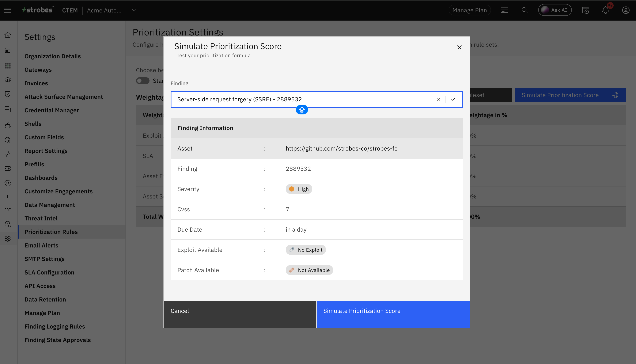Select Threat Intel settings menu item
636x364 pixels.
pos(41,218)
